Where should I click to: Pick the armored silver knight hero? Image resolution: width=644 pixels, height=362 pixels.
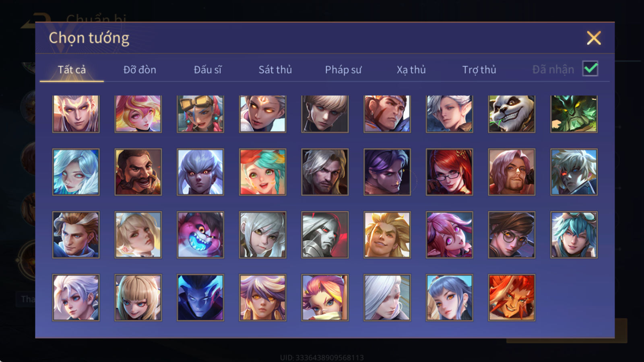pos(325,235)
